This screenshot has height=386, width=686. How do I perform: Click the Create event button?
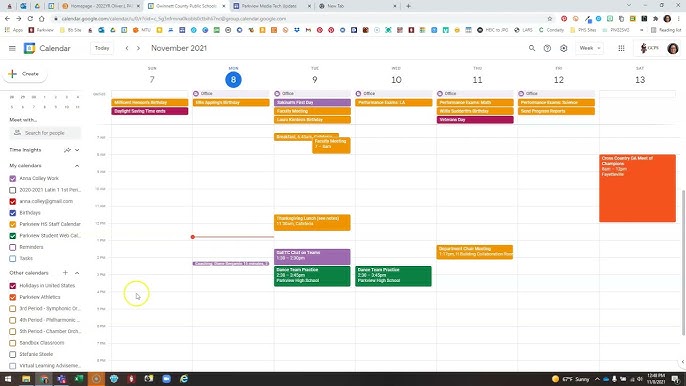(25, 74)
